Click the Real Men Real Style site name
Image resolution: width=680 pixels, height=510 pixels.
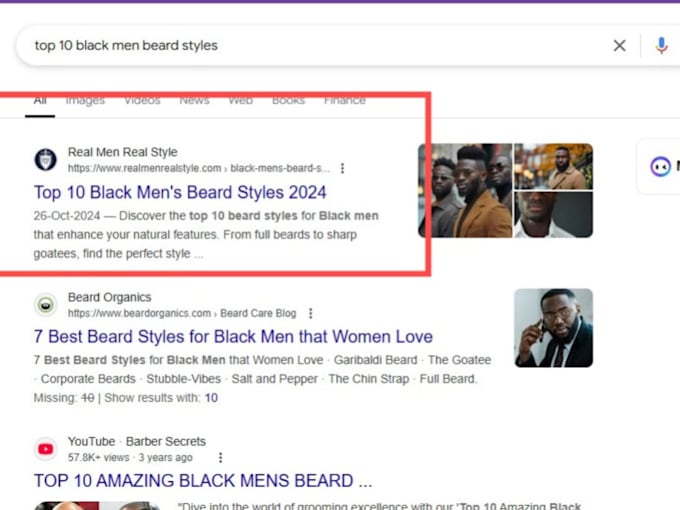(123, 152)
